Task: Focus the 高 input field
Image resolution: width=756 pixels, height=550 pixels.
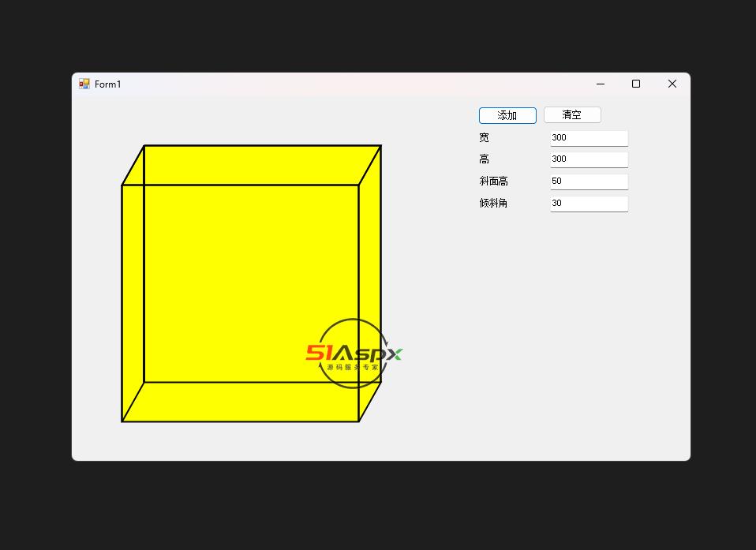Action: click(x=589, y=159)
